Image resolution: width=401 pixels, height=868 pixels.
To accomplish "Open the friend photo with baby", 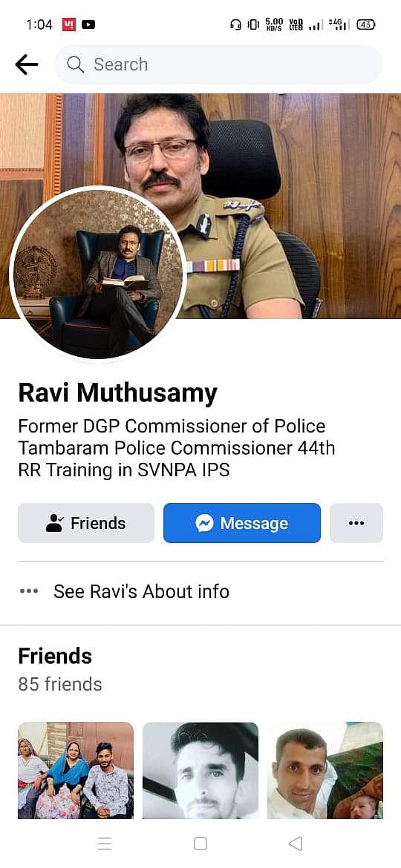I will tap(325, 770).
